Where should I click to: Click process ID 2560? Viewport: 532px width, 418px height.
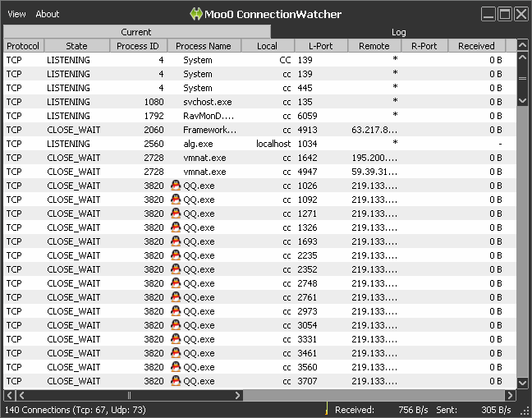coord(154,144)
